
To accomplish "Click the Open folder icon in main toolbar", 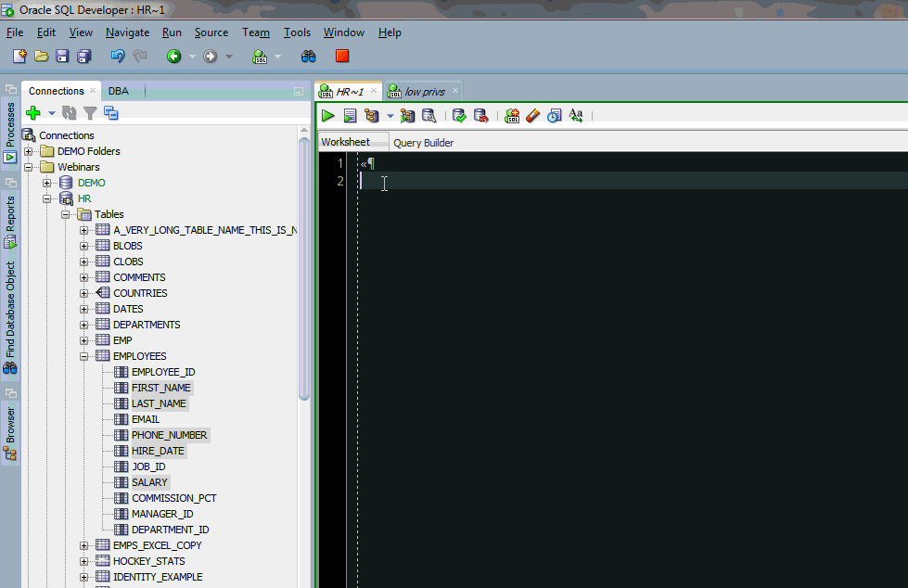I will click(x=41, y=57).
